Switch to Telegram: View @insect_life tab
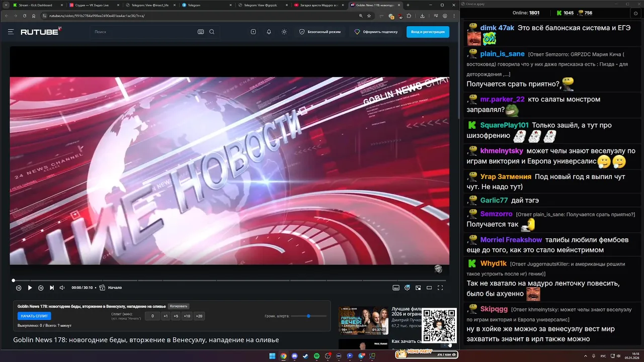The width and height of the screenshot is (644, 362). coord(150,5)
